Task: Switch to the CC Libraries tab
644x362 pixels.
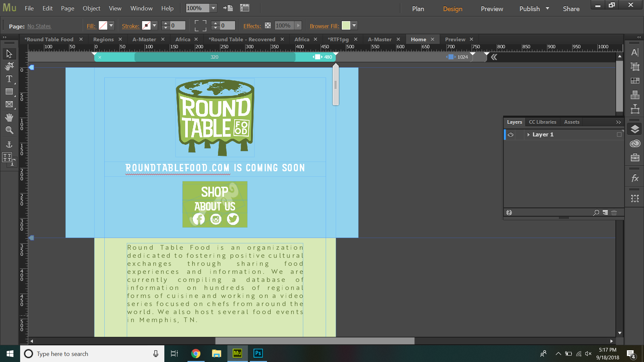Action: click(542, 122)
